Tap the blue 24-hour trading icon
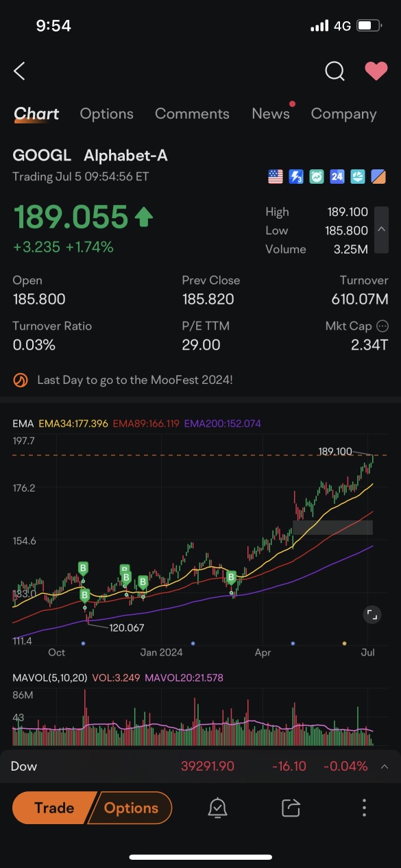 (337, 177)
